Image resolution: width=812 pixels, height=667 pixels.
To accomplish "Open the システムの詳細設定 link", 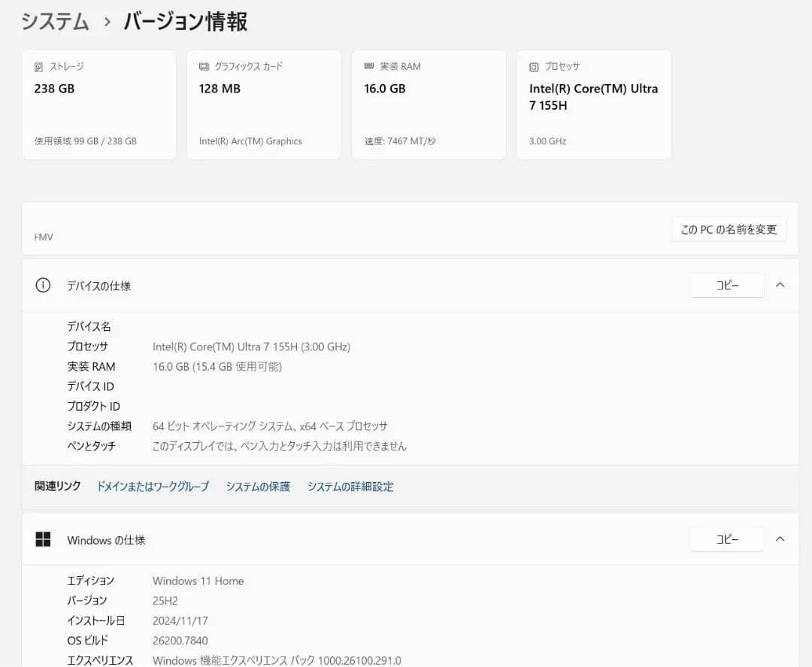I will pyautogui.click(x=350, y=487).
